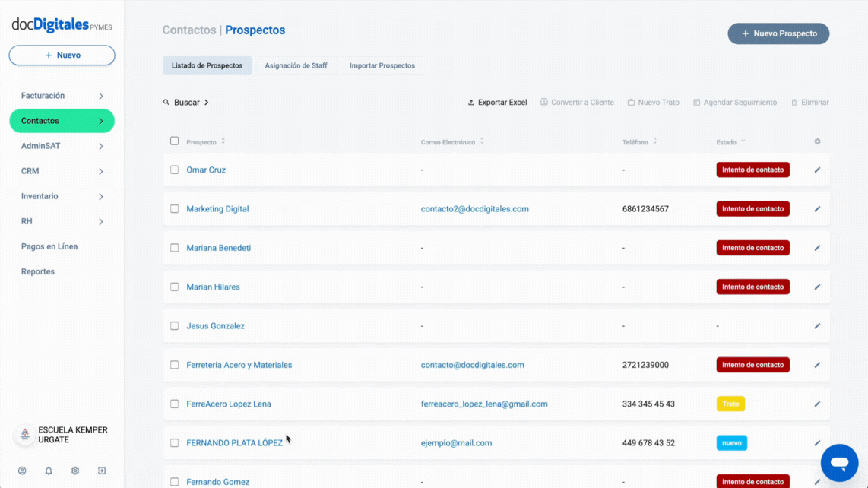This screenshot has height=488, width=868.
Task: Open settings gear in sidebar footer
Action: pyautogui.click(x=75, y=471)
